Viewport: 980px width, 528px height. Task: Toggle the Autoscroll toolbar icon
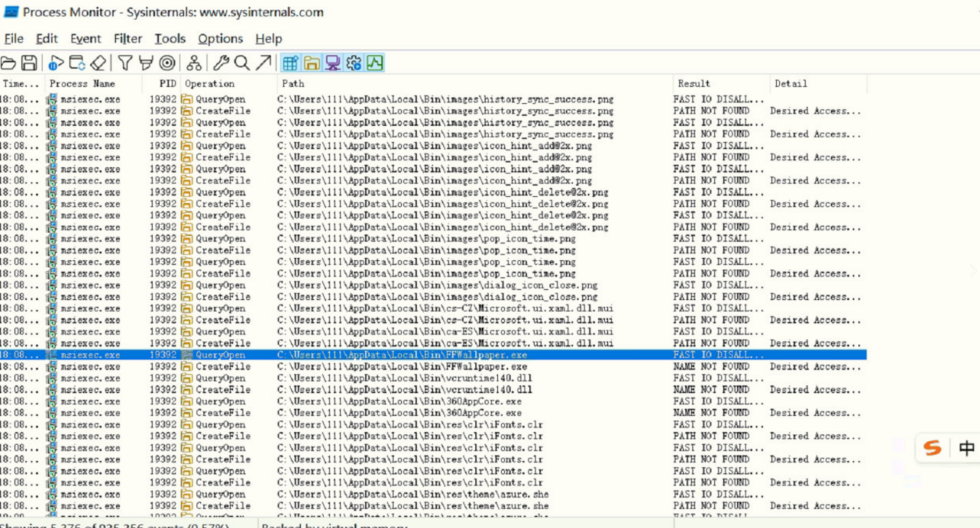[x=77, y=63]
